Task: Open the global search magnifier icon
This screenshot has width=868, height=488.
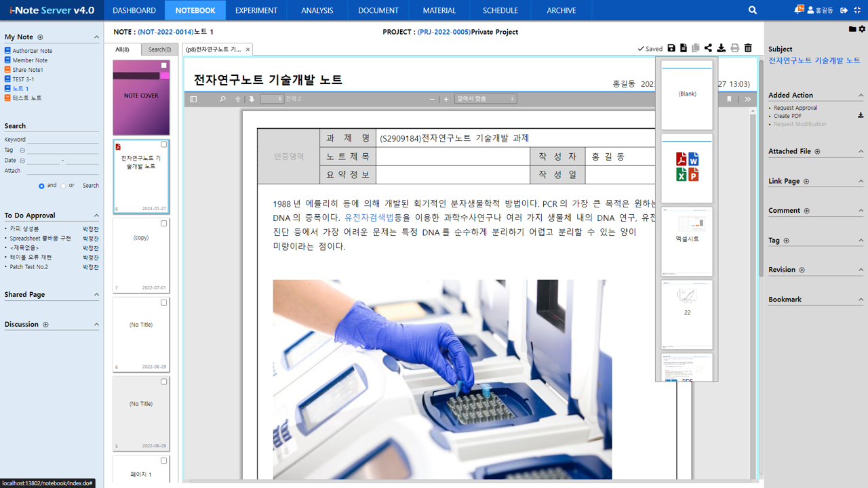Action: (753, 10)
